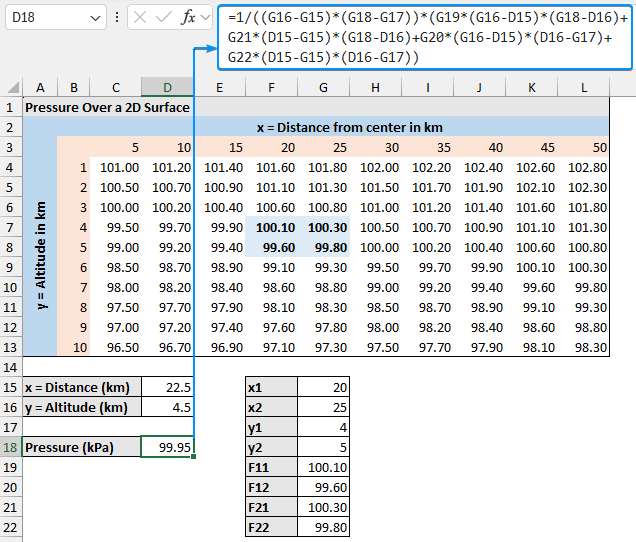This screenshot has height=542, width=636.
Task: Click the F11 label cell
Action: pos(271,467)
